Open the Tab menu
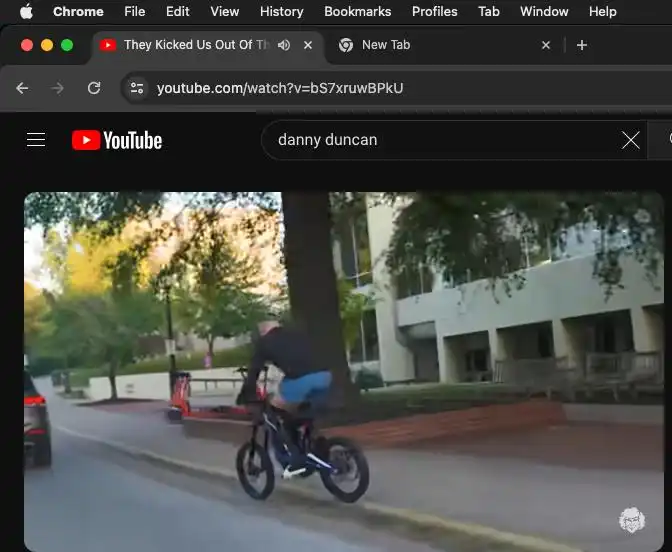This screenshot has width=672, height=552. click(489, 12)
